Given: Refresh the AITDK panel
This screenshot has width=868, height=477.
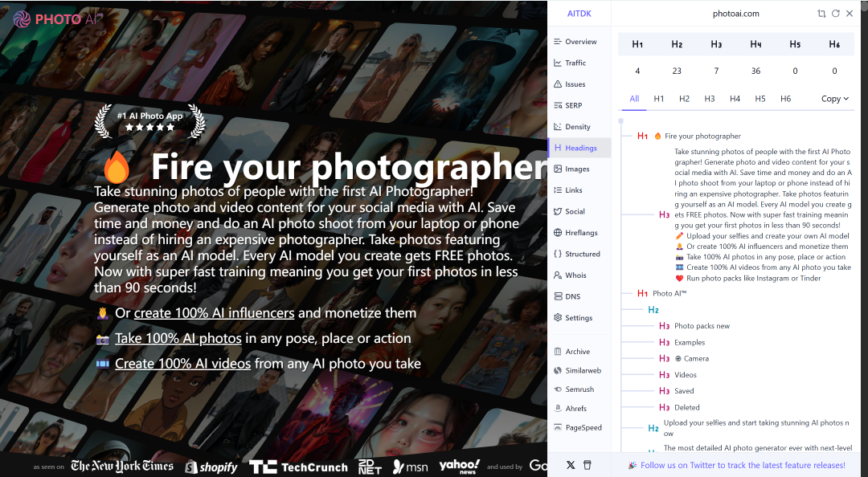Looking at the screenshot, I should pyautogui.click(x=835, y=14).
